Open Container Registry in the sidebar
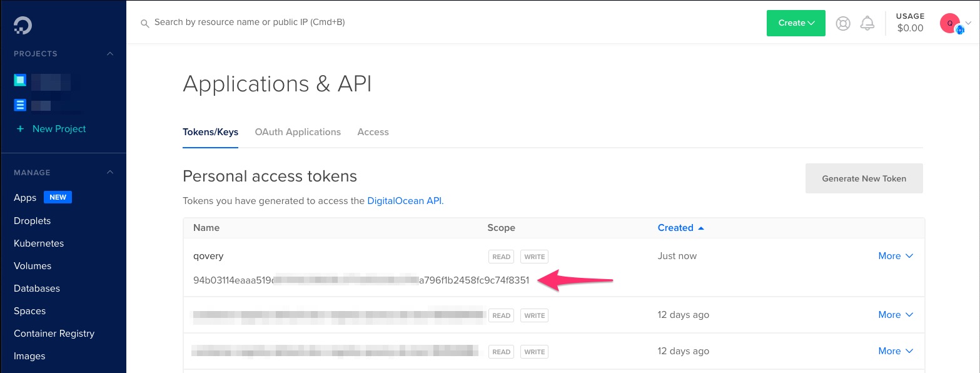 click(x=54, y=334)
